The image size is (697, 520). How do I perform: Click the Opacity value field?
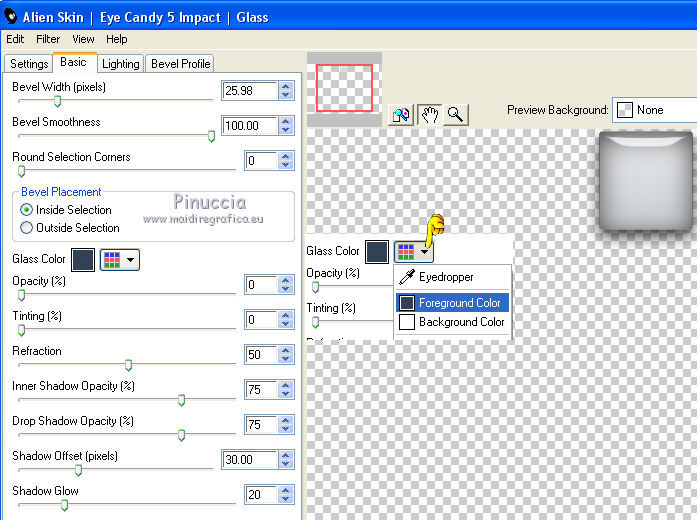(261, 285)
